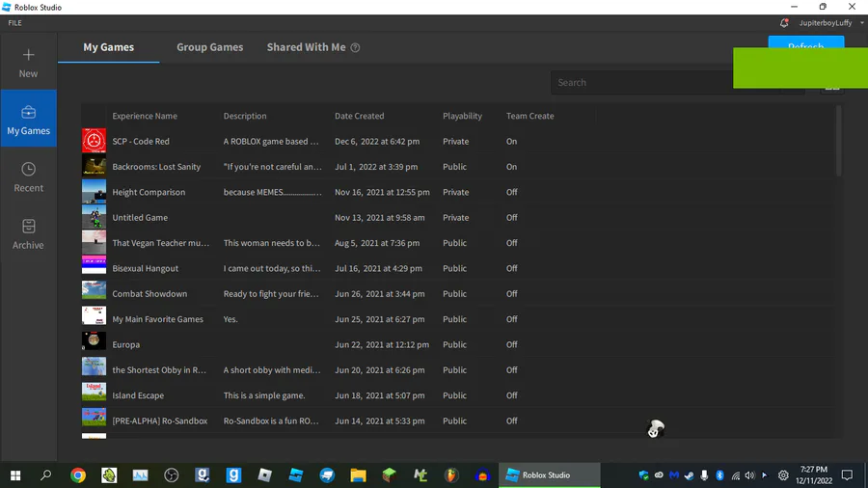Image resolution: width=868 pixels, height=488 pixels.
Task: Click the Steam system tray icon
Action: click(x=690, y=475)
